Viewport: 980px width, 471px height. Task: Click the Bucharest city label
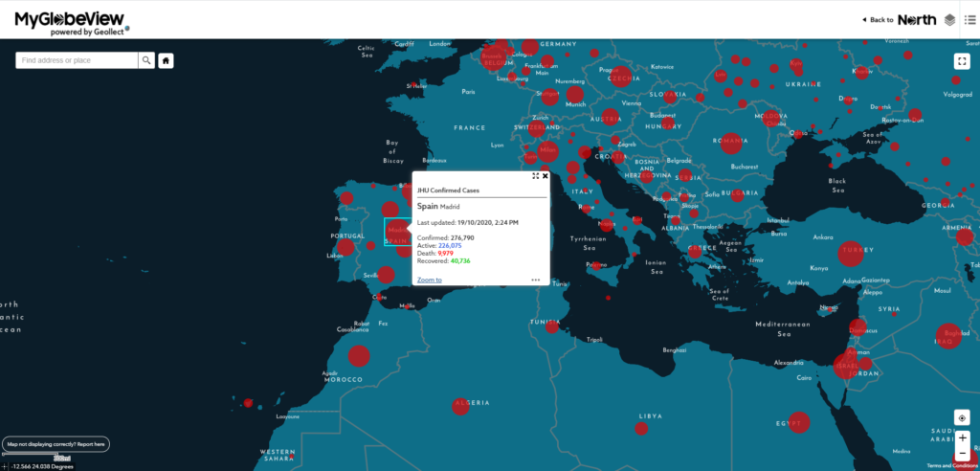click(744, 167)
